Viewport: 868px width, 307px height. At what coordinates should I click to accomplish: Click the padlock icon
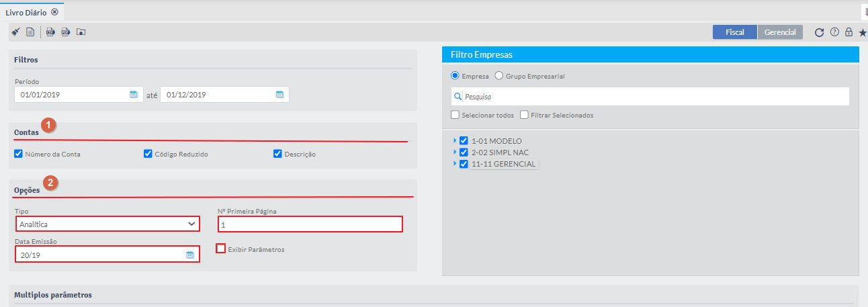[849, 32]
